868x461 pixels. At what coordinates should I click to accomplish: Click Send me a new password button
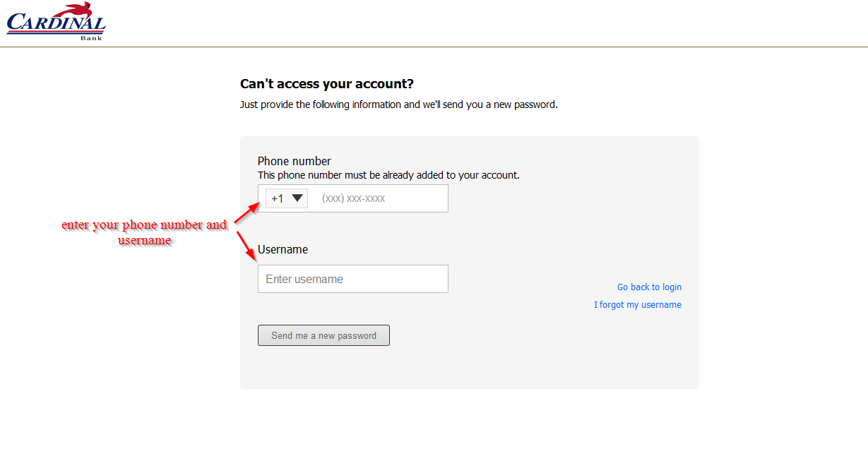pyautogui.click(x=323, y=335)
